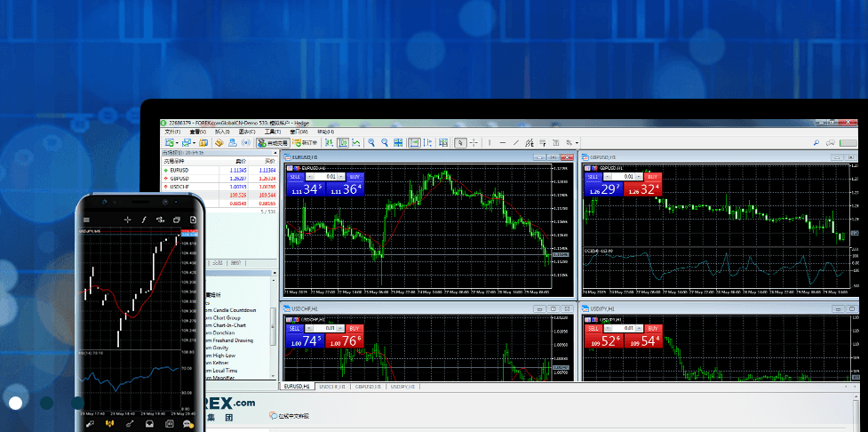Click BUY on the USDJPY chart panel
This screenshot has height=432, width=868.
click(653, 328)
